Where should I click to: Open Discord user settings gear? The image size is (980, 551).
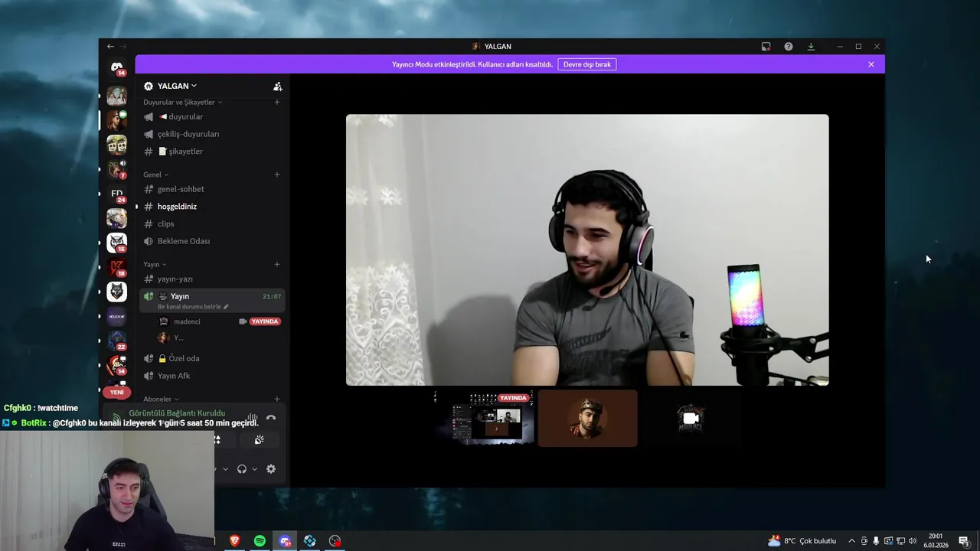click(x=271, y=469)
